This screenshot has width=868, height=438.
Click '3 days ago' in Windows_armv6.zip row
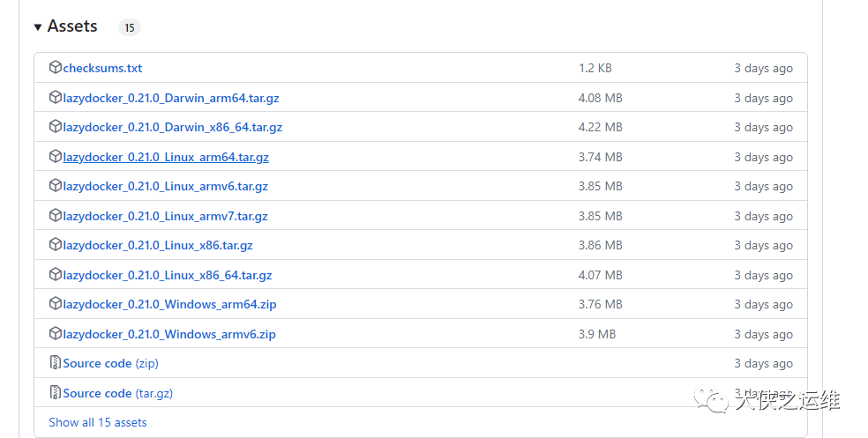pos(763,334)
